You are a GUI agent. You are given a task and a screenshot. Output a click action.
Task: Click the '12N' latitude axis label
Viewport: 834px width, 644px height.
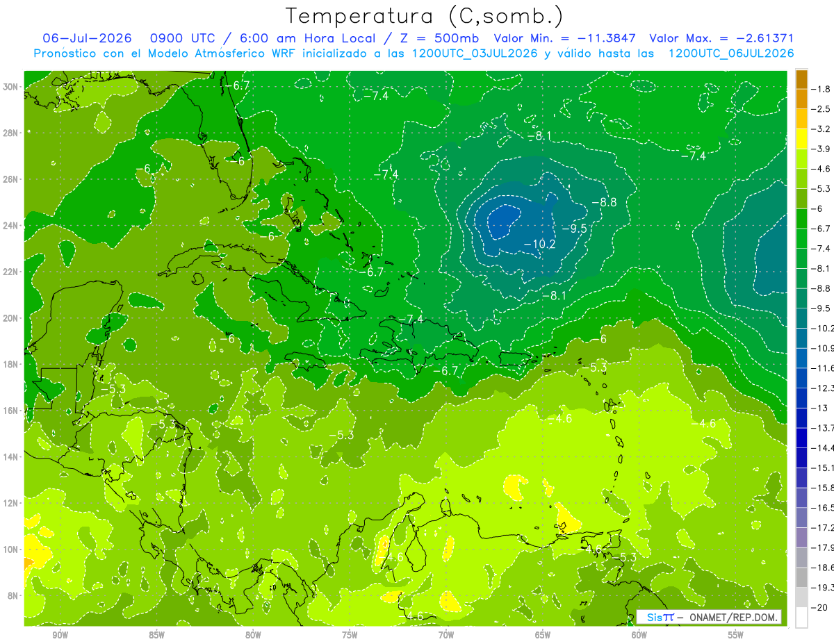12,503
